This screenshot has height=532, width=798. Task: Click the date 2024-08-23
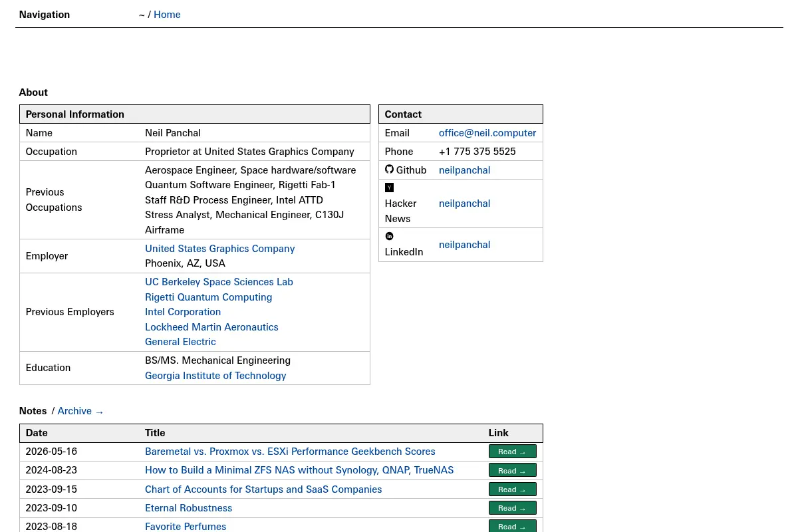(x=51, y=470)
